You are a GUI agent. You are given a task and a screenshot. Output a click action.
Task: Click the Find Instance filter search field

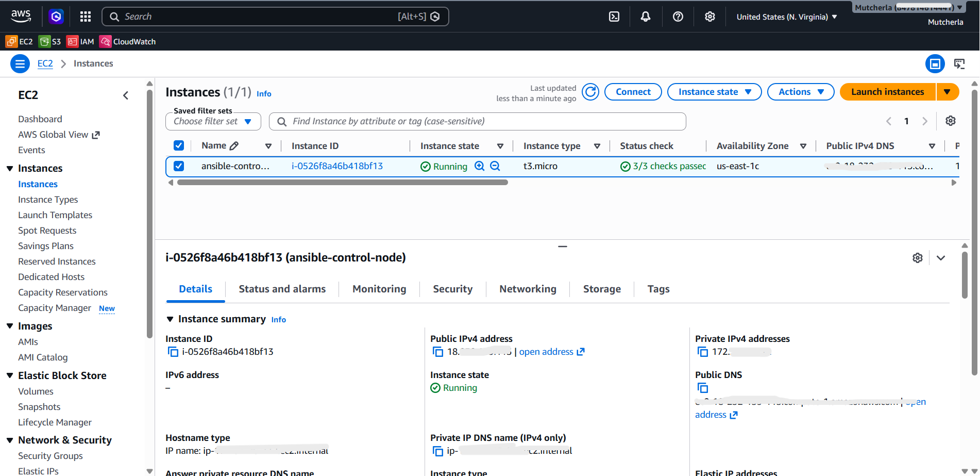[x=477, y=122]
